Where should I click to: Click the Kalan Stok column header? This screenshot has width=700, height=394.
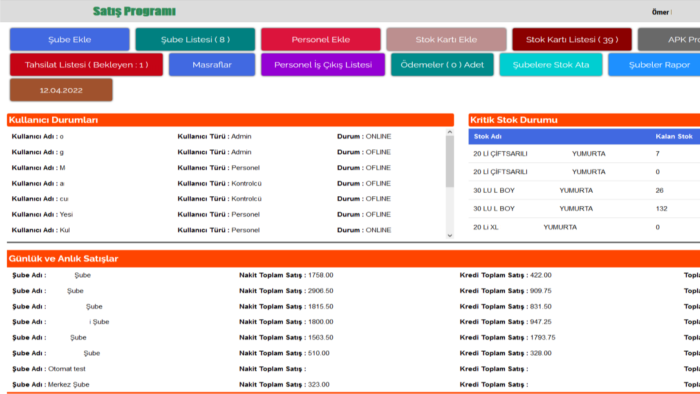click(x=674, y=137)
